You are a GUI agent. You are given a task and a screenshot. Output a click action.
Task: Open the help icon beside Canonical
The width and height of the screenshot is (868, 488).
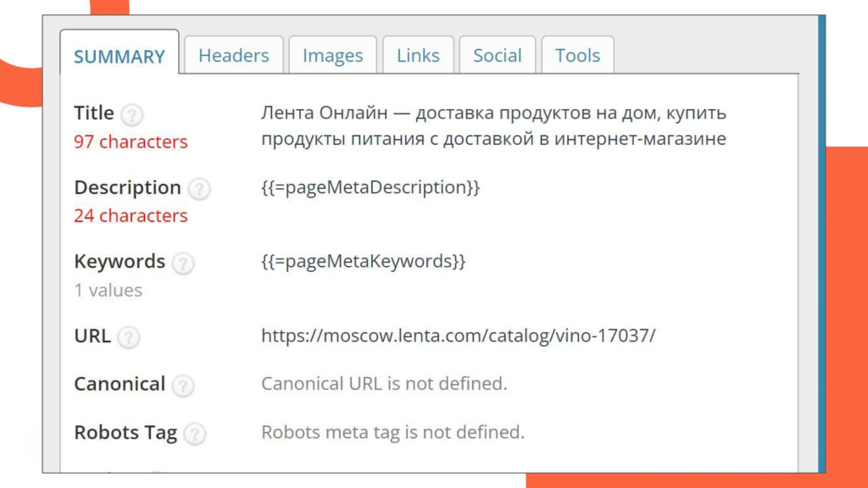[x=183, y=385]
